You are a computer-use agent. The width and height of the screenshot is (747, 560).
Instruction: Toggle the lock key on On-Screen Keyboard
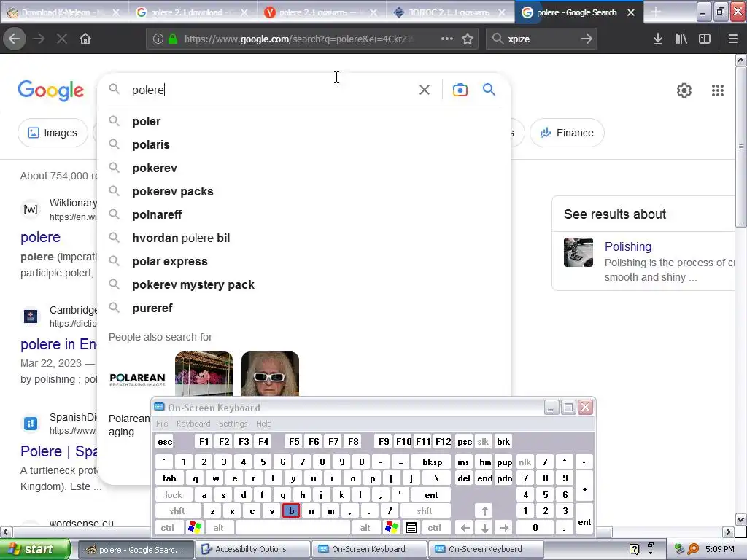click(174, 495)
